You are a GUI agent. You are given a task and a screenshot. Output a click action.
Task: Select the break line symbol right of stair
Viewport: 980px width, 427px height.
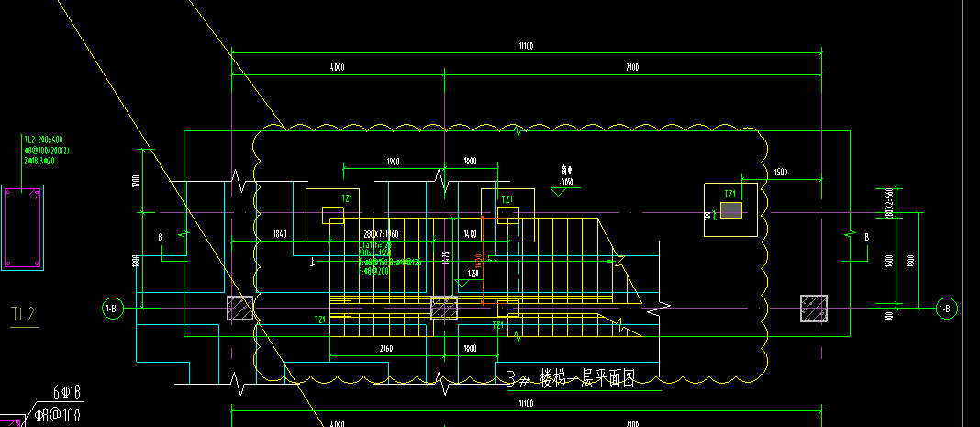658,309
